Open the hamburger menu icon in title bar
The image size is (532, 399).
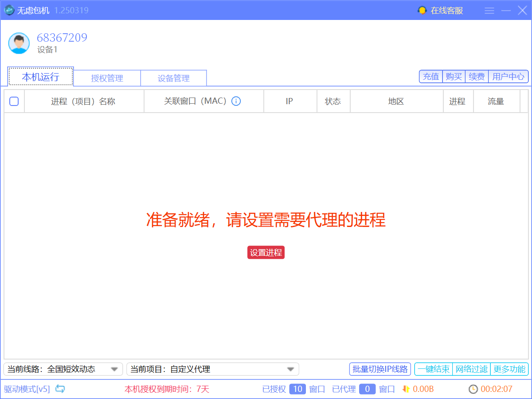(x=489, y=11)
